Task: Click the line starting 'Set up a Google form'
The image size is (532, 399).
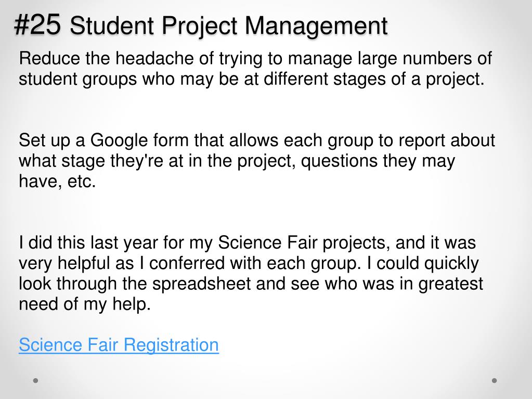Action: click(x=257, y=141)
